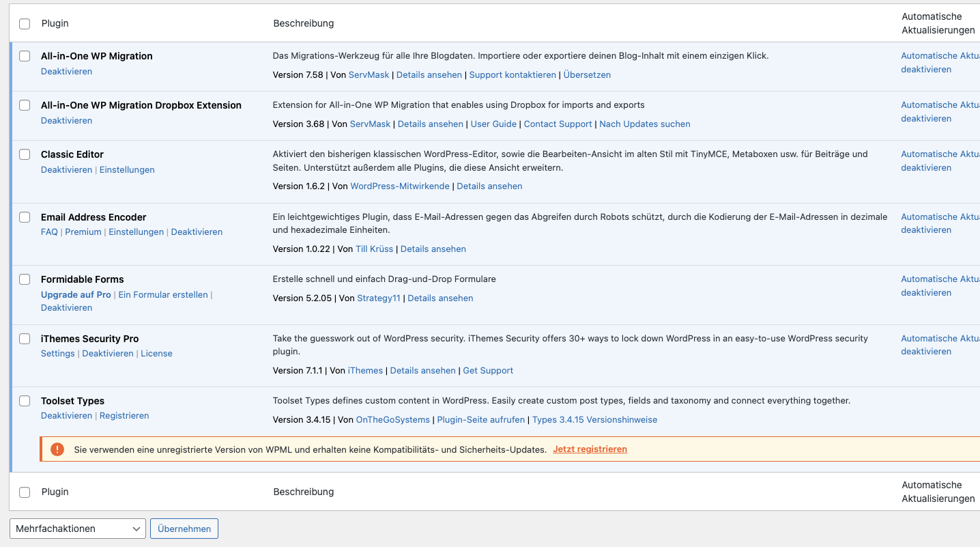The image size is (980, 547).
Task: Open iThemes Security Pro Settings link
Action: pos(58,354)
